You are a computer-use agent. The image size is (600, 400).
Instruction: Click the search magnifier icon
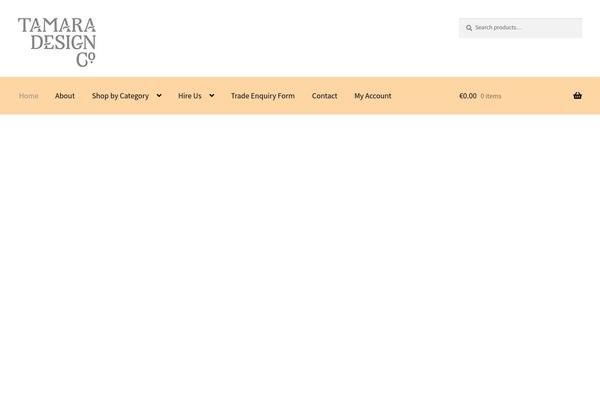pos(469,28)
